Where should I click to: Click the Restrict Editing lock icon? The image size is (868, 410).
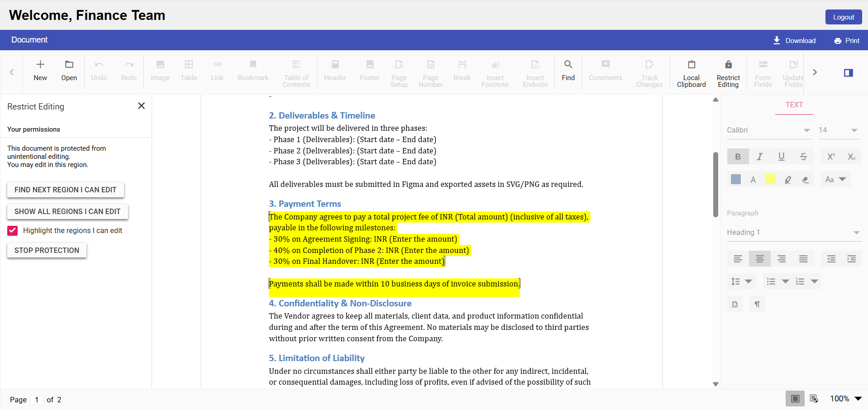coord(729,73)
